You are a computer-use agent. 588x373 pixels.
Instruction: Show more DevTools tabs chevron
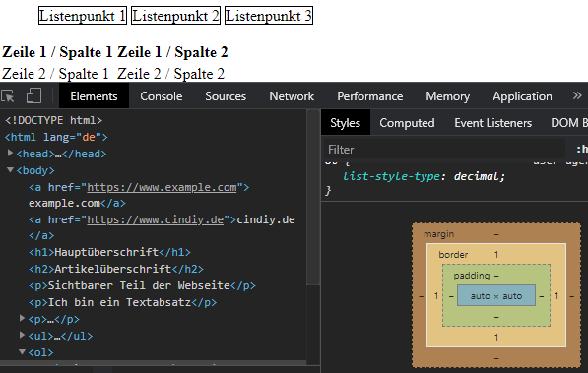(577, 96)
